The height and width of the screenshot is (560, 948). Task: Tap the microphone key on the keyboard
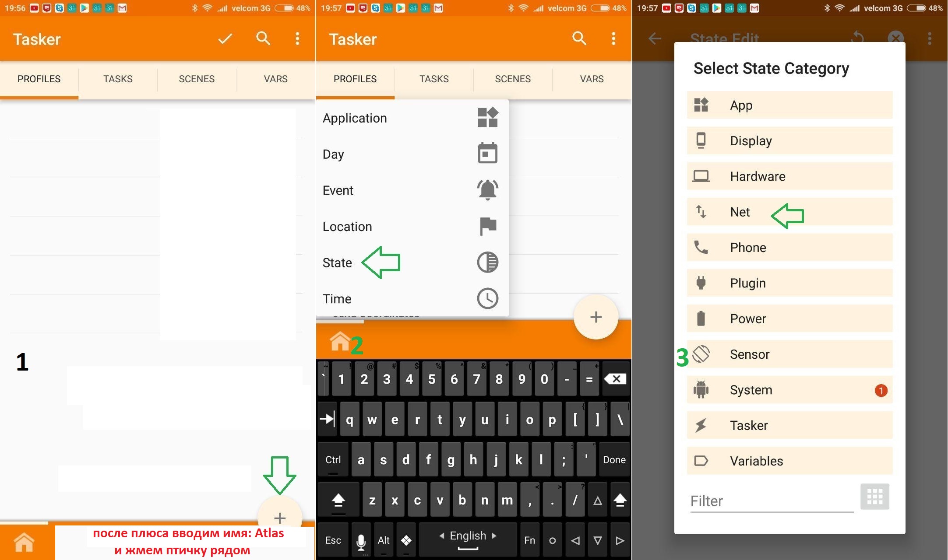click(361, 541)
